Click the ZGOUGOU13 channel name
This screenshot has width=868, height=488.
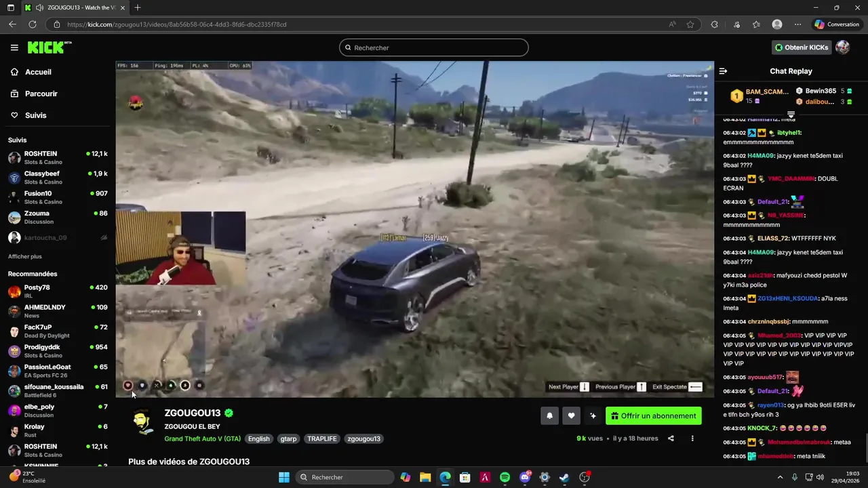192,413
